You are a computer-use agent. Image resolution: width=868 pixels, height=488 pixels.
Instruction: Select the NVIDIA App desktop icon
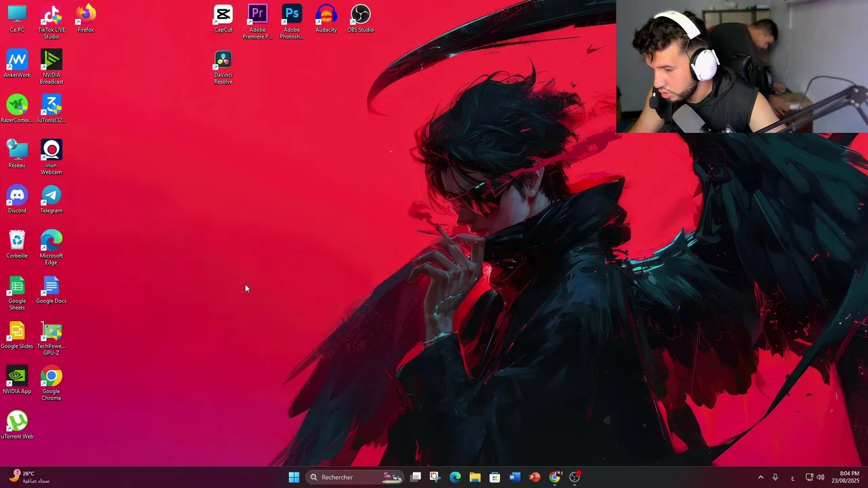17,380
